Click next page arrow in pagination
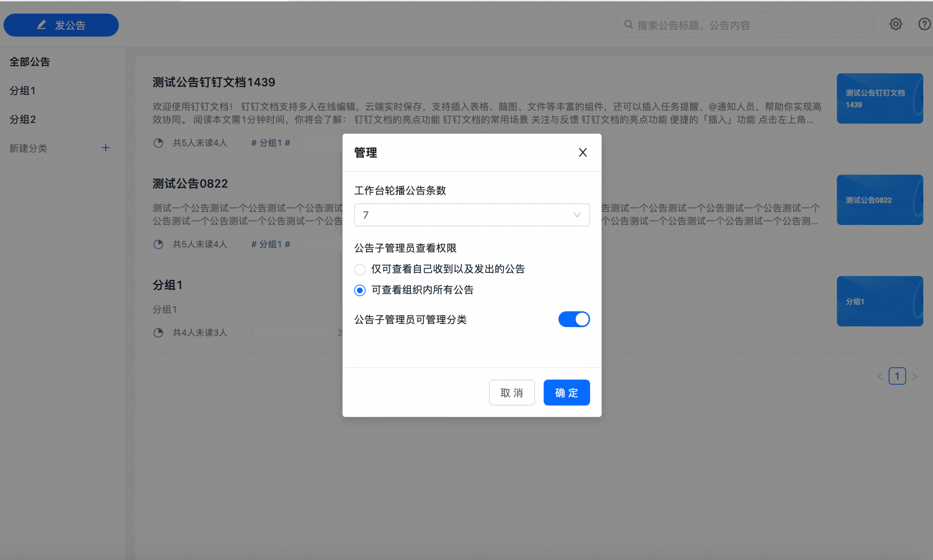The height and width of the screenshot is (560, 933). point(915,377)
